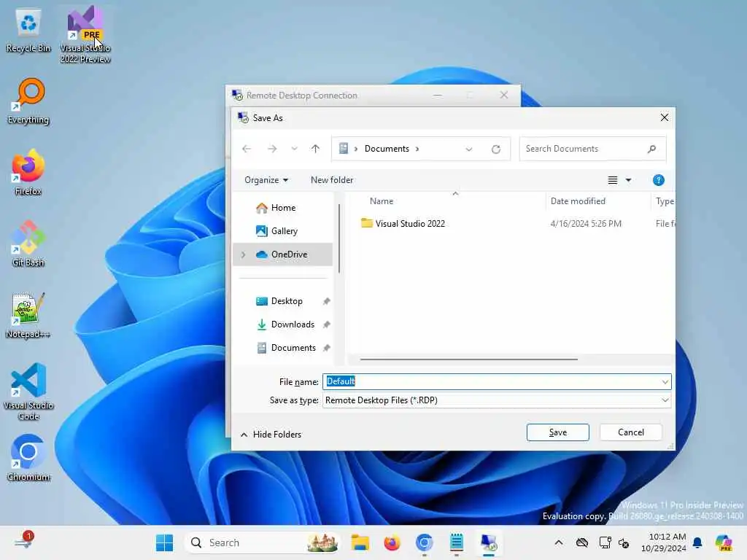The width and height of the screenshot is (747, 560).
Task: Open the Organize dropdown menu
Action: pyautogui.click(x=266, y=180)
